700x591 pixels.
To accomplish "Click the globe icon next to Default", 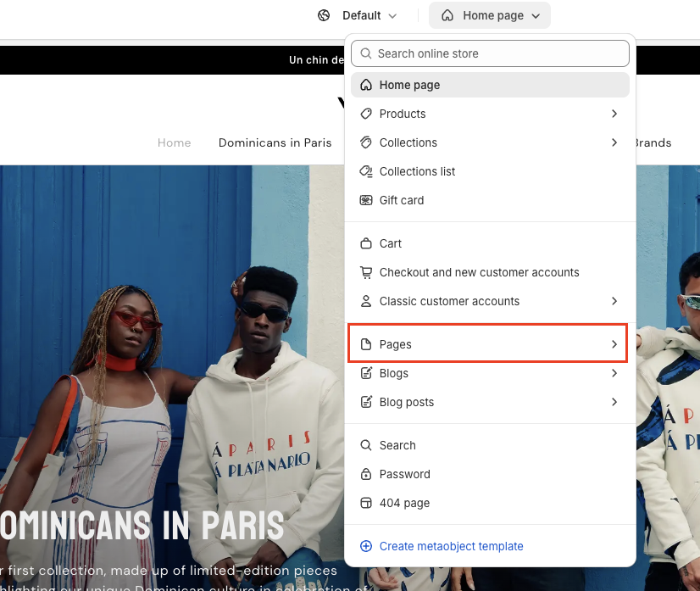I will coord(324,15).
